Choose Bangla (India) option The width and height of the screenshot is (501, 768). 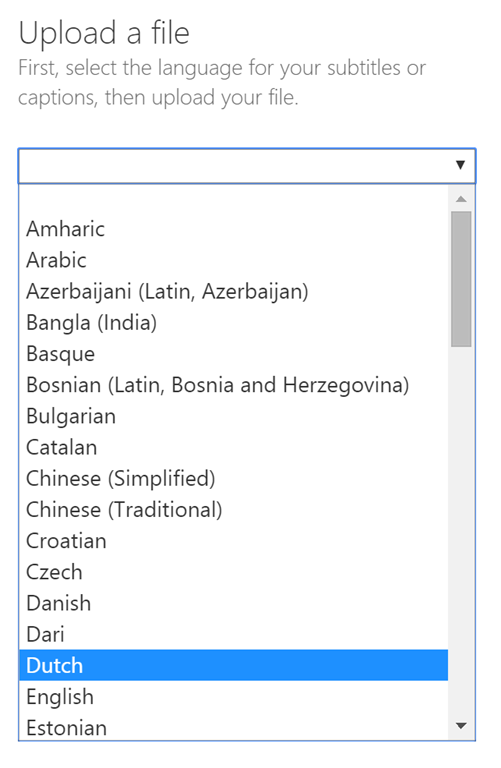click(x=234, y=323)
